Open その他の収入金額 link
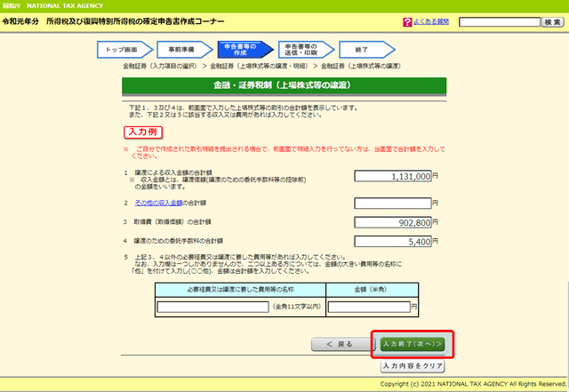 tap(158, 203)
